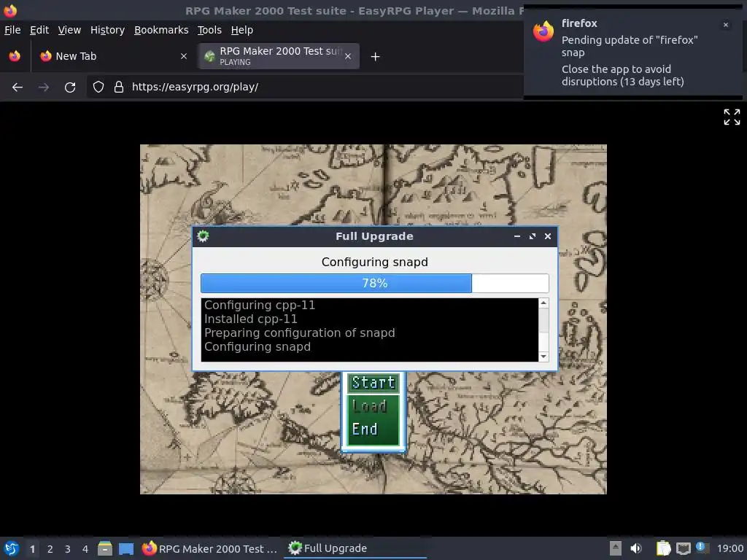The image size is (747, 560).
Task: Select the RPG Maker 2000 Test suite tab
Action: [279, 56]
